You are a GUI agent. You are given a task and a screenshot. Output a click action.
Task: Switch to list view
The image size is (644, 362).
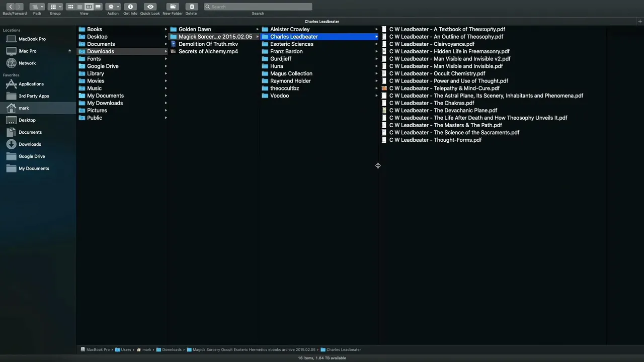[x=79, y=7]
